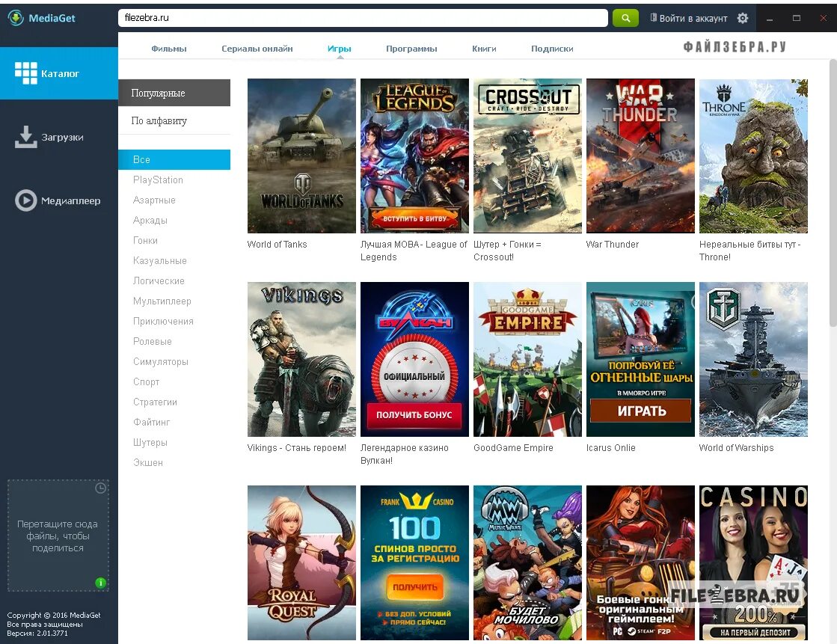
Task: Switch to the Сериалы онлайн tab
Action: point(257,49)
